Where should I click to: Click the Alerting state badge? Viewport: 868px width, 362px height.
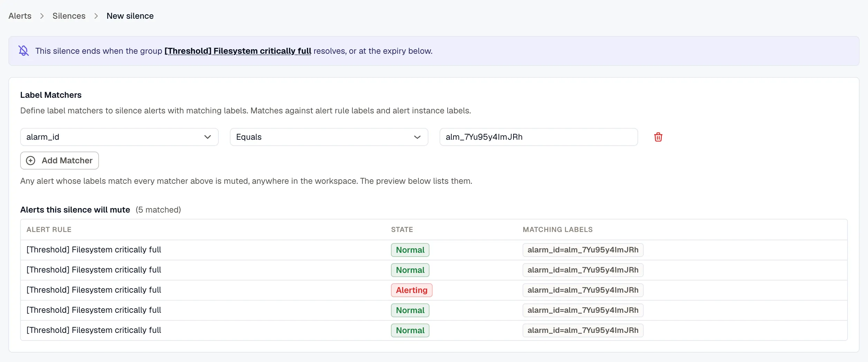tap(411, 290)
